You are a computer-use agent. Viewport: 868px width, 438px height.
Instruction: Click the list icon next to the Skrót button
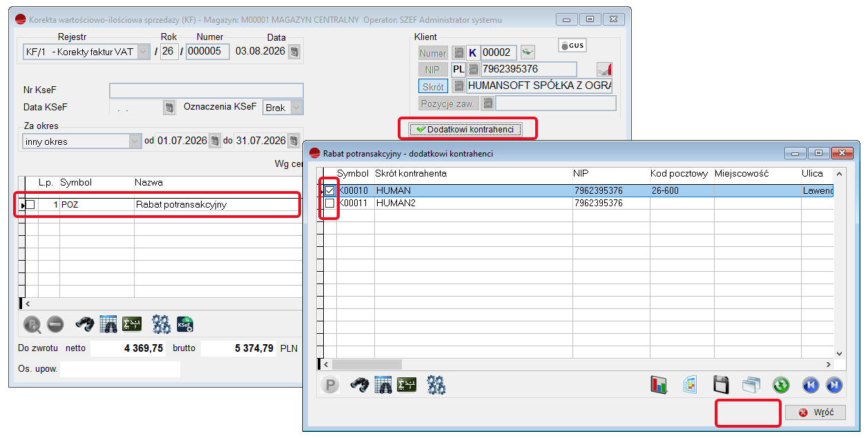point(458,86)
